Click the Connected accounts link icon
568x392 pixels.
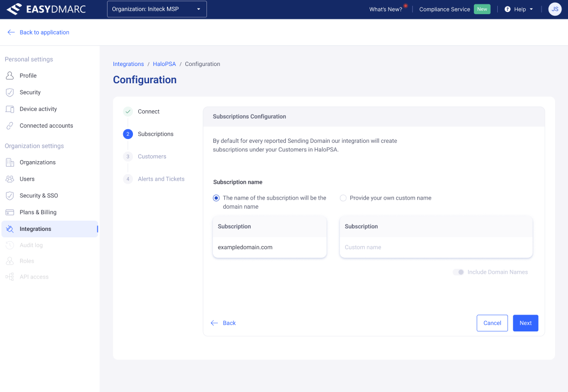[10, 125]
